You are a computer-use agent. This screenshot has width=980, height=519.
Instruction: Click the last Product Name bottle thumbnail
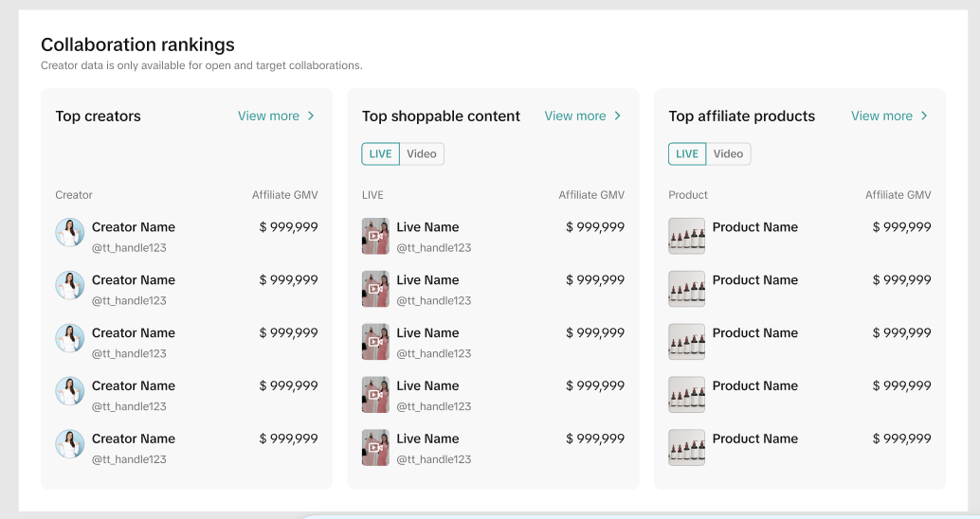click(687, 448)
